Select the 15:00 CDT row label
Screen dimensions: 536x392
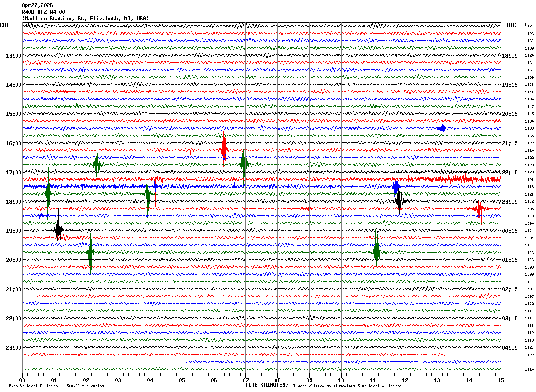[x=14, y=114]
